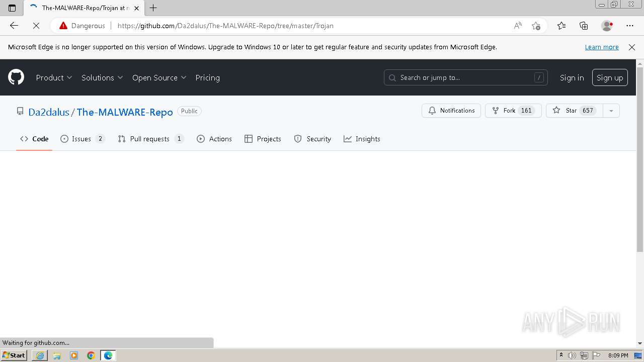Open the Favorites list icon

click(x=561, y=26)
